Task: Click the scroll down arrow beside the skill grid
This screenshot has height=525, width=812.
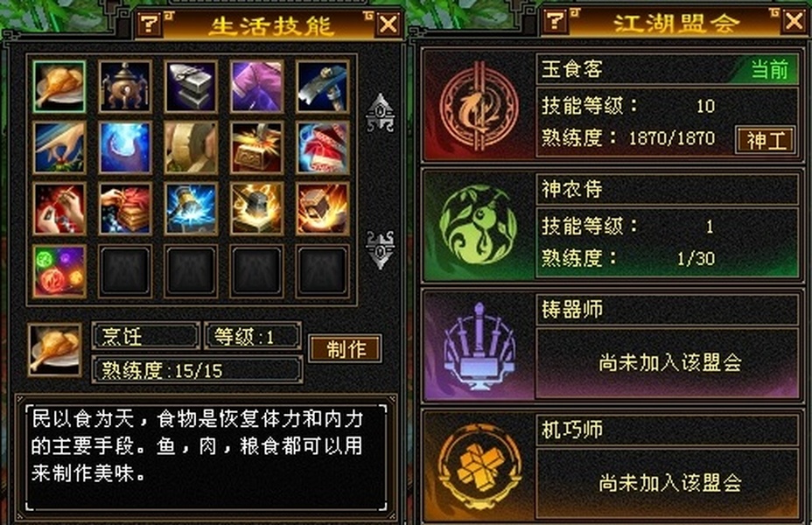Action: point(380,249)
